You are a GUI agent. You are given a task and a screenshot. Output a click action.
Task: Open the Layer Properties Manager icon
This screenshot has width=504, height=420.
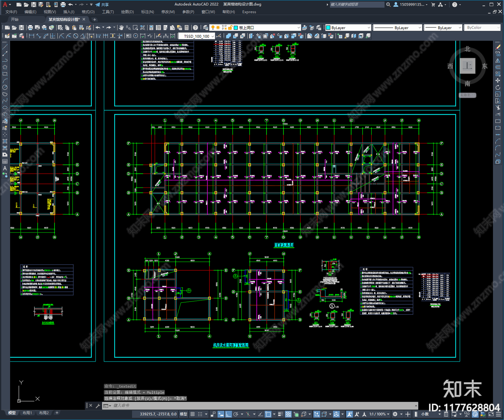click(x=206, y=28)
